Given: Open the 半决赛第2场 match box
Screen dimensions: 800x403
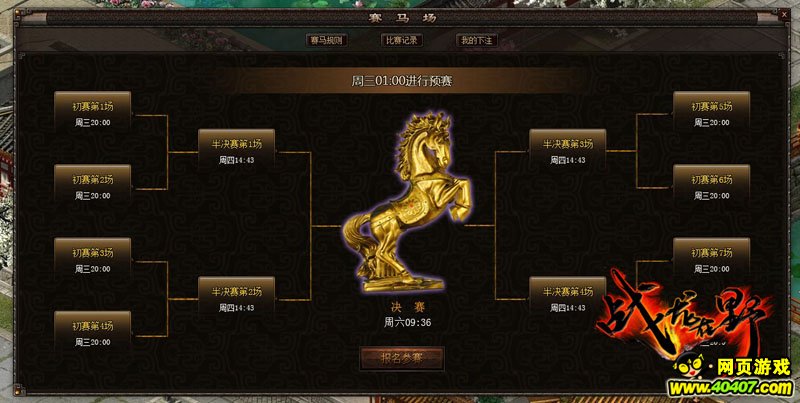Looking at the screenshot, I should 237,298.
